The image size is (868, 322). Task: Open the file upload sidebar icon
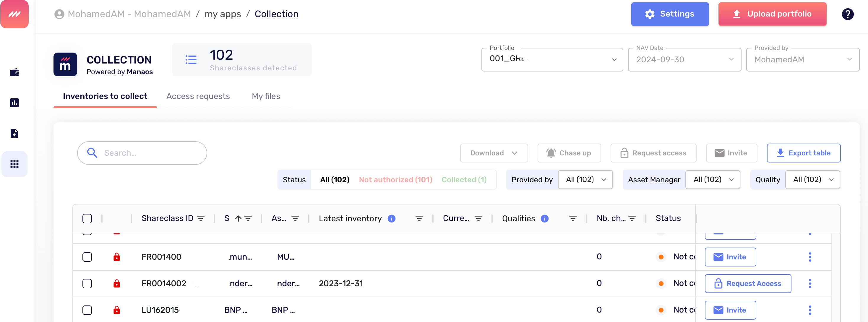[x=14, y=134]
